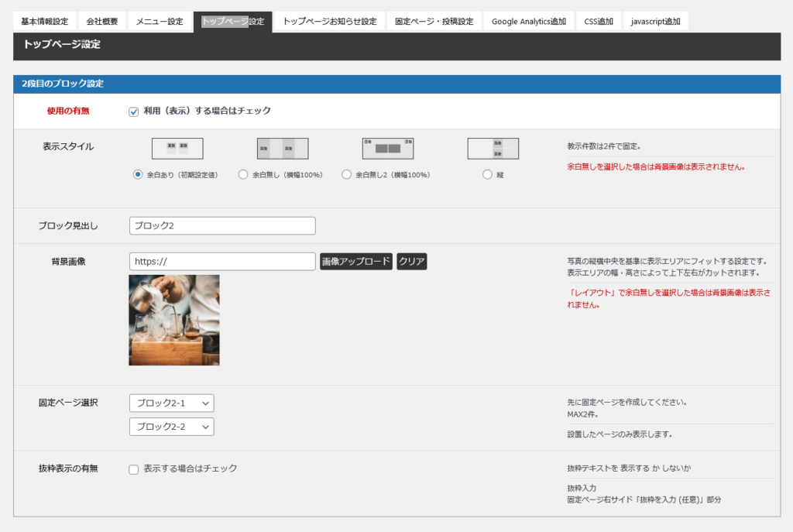Screen dimensions: 793x532
Task: Choose the 縦 display style radio button
Action: (487, 175)
